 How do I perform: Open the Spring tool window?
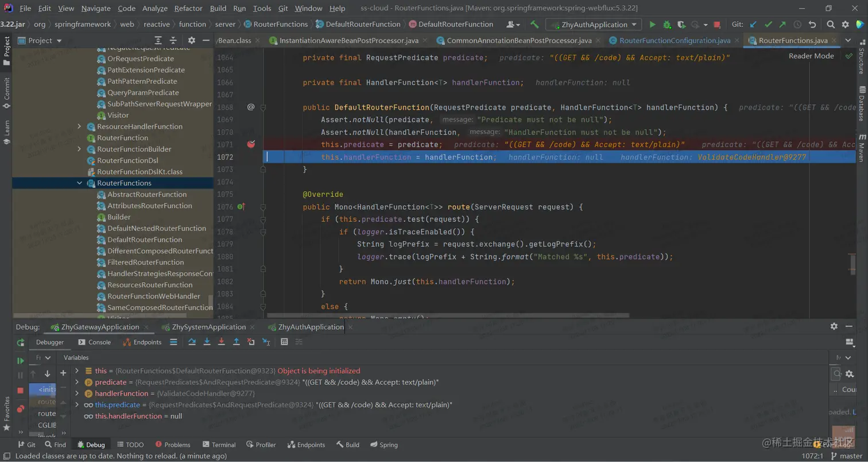point(384,445)
